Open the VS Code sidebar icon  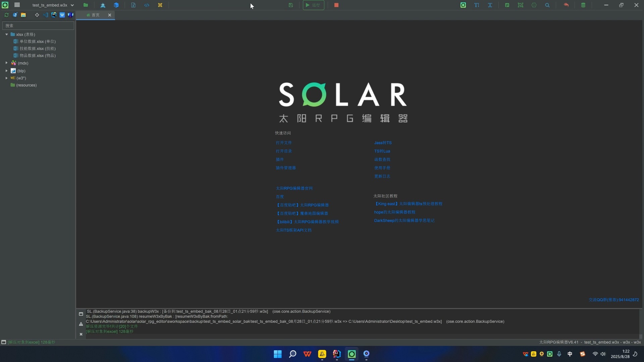pyautogui.click(x=46, y=15)
